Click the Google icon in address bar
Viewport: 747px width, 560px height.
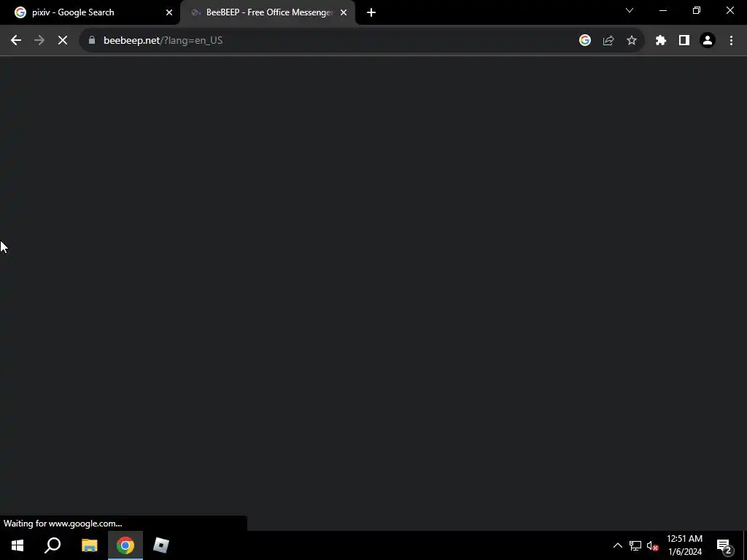click(x=585, y=41)
